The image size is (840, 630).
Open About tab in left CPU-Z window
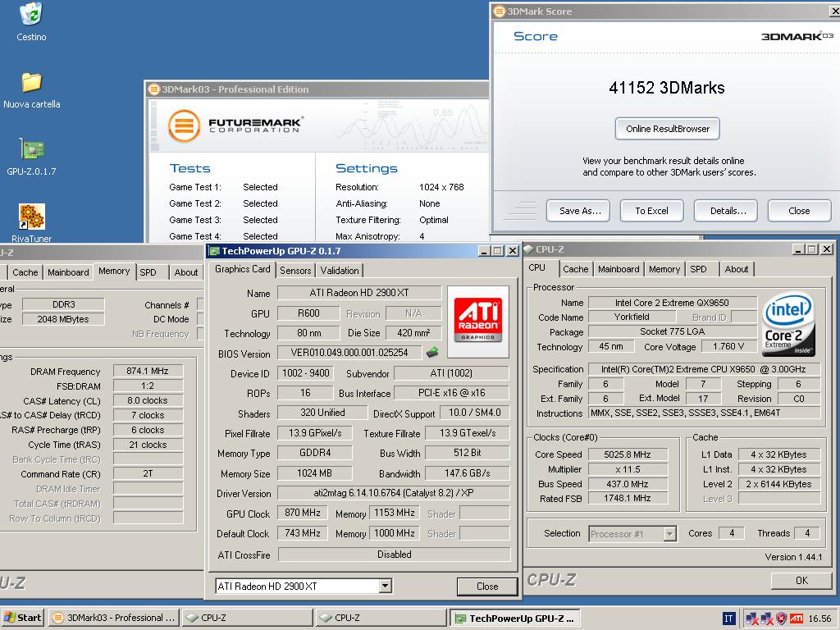(186, 272)
